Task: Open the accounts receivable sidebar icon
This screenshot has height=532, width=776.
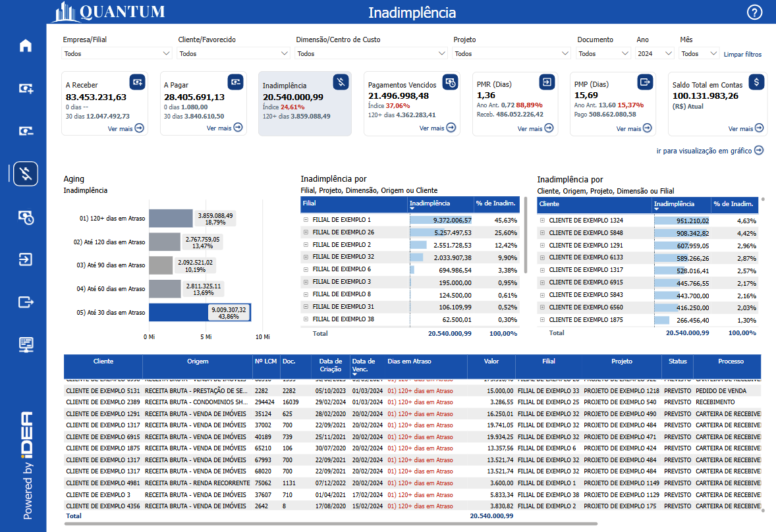Action: [26, 88]
